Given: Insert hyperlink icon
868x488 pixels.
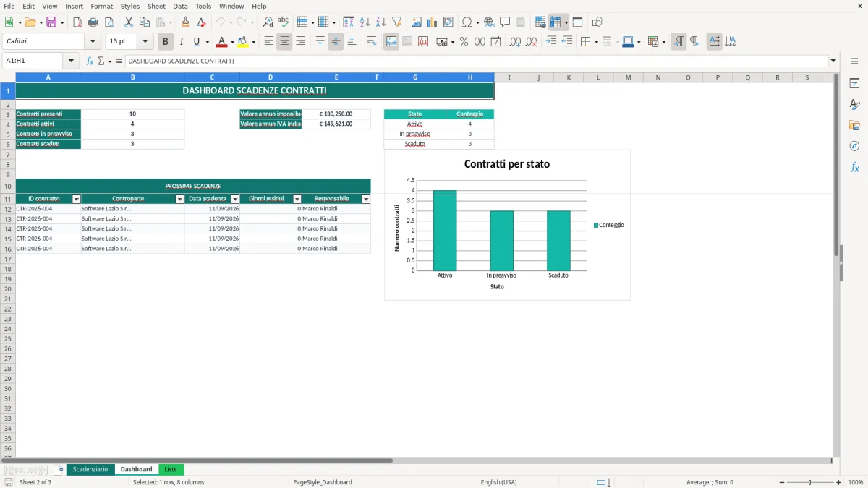Looking at the screenshot, I should 489,22.
